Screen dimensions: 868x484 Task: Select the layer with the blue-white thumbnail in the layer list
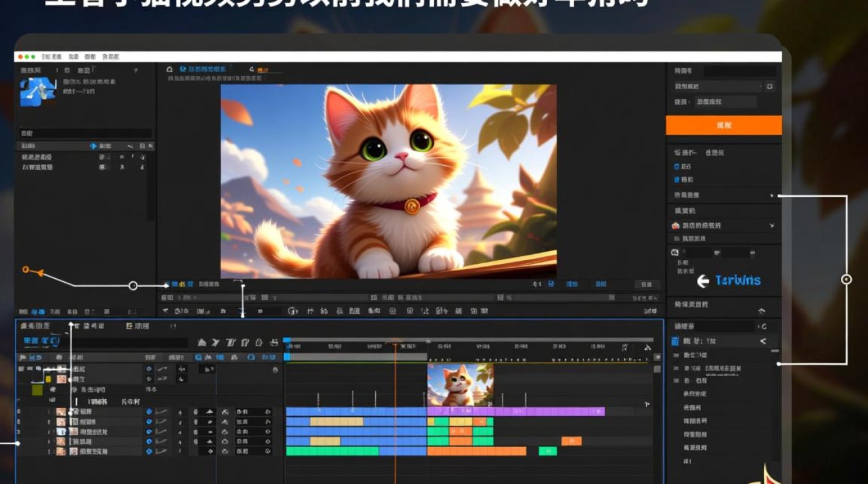coord(61,432)
